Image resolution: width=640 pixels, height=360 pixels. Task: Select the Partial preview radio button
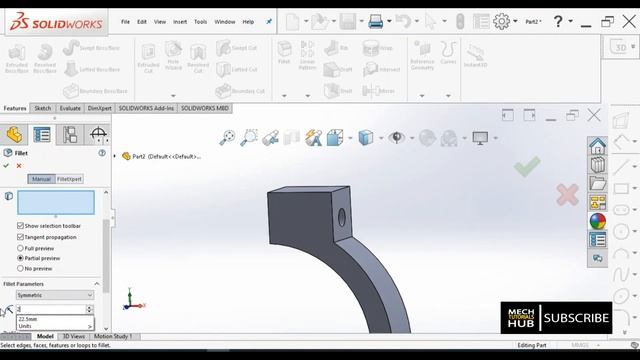20,258
